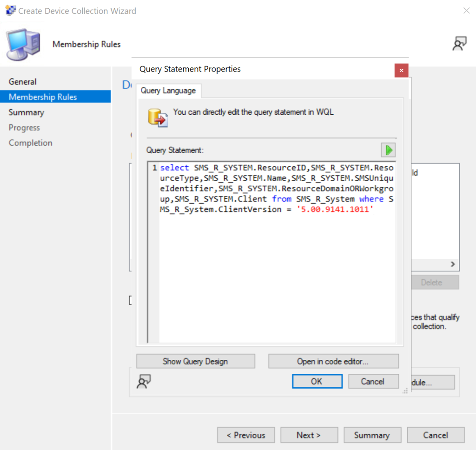
Task: Click the database export icon beside the WQL hint
Action: 158,118
